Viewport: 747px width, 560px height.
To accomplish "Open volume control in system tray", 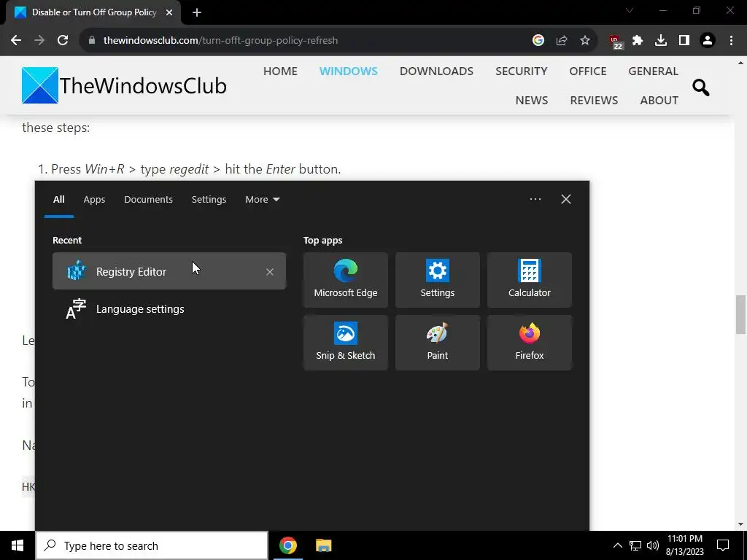I will click(x=653, y=545).
